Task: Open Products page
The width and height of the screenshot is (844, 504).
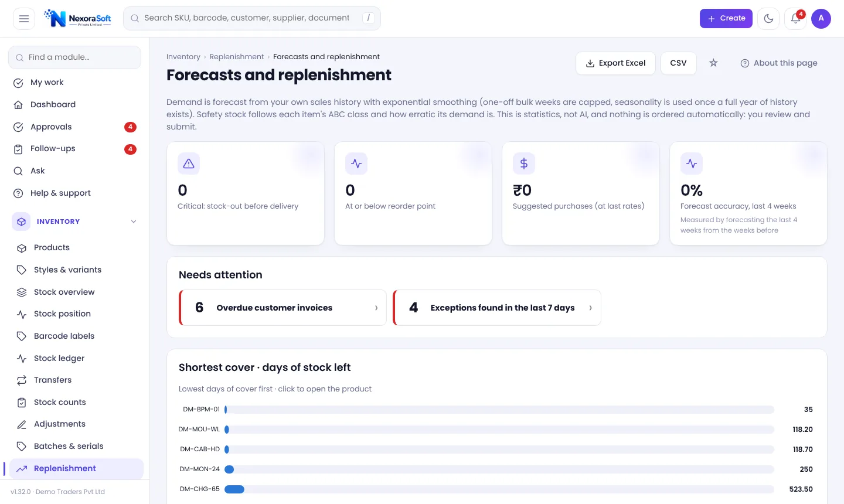Action: click(x=77, y=248)
